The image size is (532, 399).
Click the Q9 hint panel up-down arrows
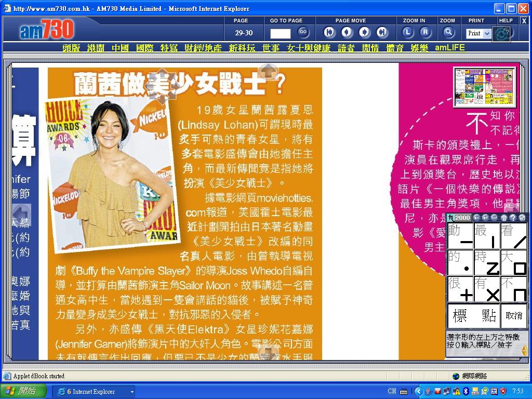click(x=524, y=351)
